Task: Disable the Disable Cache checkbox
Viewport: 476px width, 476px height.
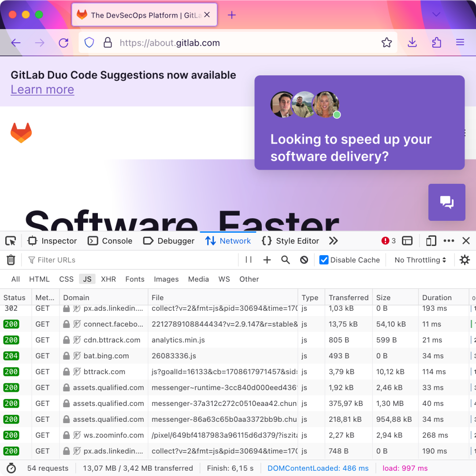Action: click(x=324, y=260)
